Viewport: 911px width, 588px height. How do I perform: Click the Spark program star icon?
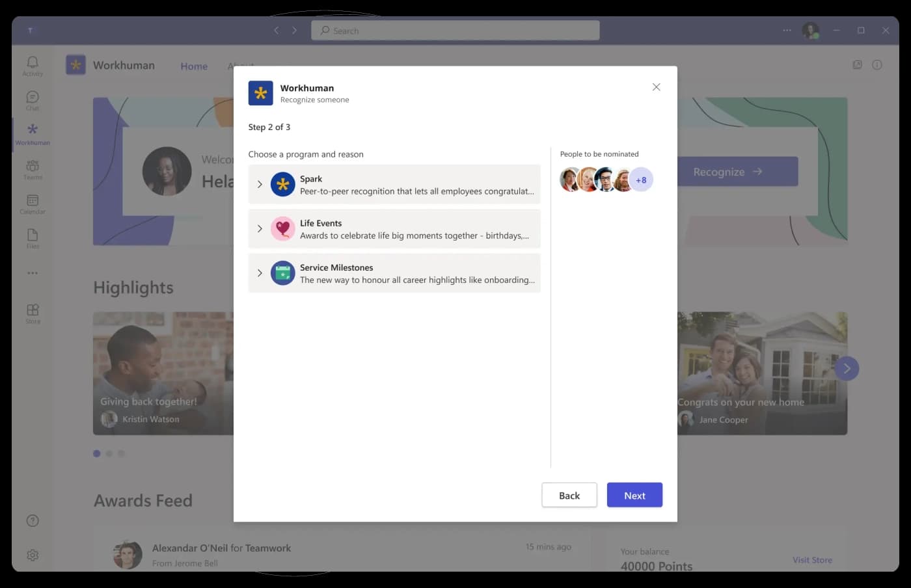pyautogui.click(x=282, y=184)
